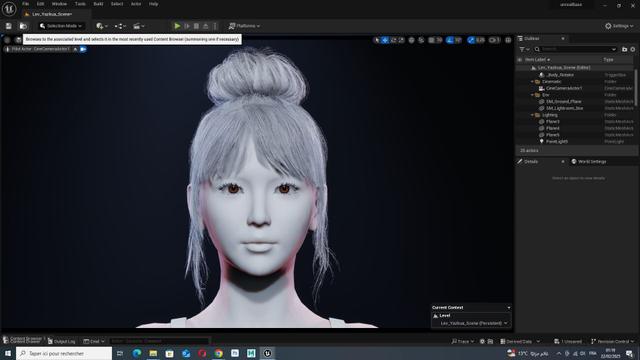Open the Selection Mode dropdown
The image size is (640, 360).
pos(61,26)
